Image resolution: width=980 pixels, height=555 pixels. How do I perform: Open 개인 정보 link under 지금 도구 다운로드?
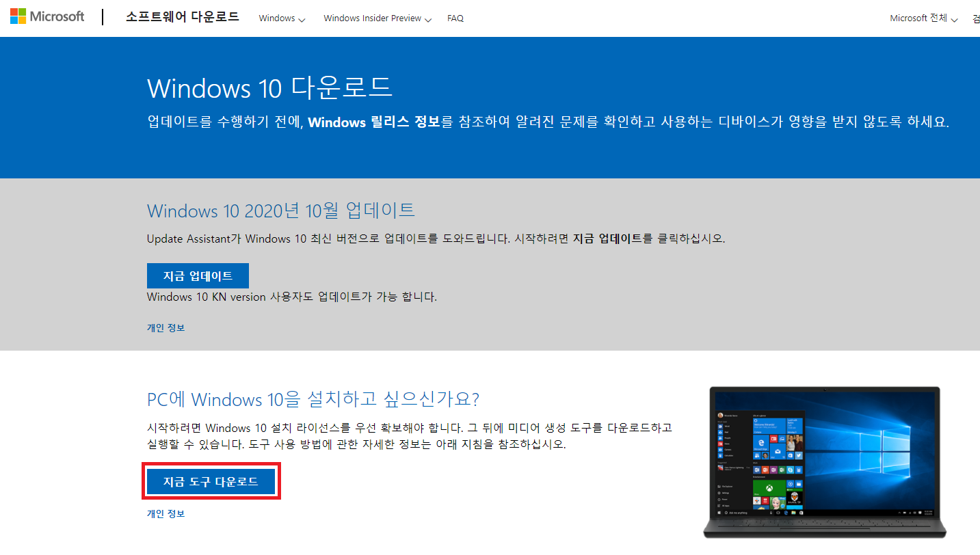[165, 514]
